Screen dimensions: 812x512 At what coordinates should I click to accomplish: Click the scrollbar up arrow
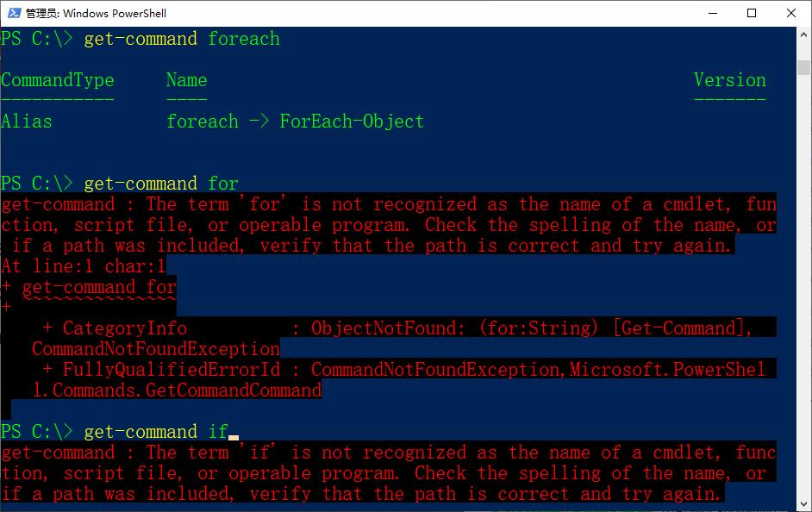803,36
